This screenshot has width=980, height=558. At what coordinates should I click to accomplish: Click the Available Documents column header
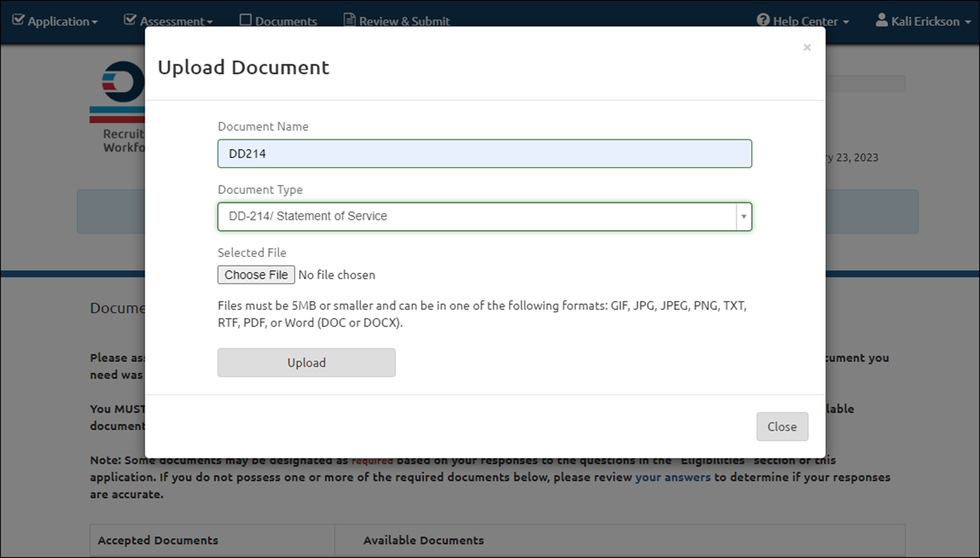click(423, 540)
